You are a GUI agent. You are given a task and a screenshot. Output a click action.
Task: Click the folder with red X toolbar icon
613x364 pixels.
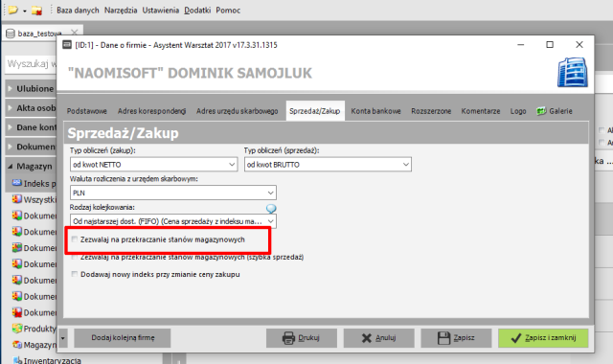point(36,11)
